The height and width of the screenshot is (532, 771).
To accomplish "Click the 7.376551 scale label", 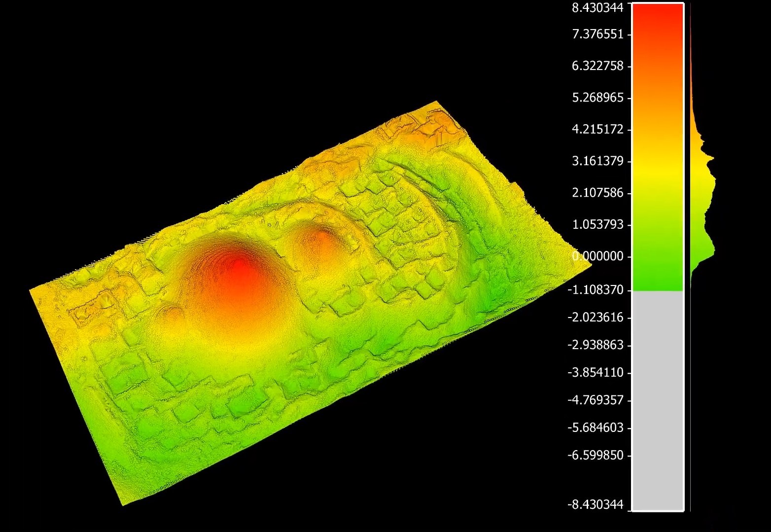I will tap(597, 35).
